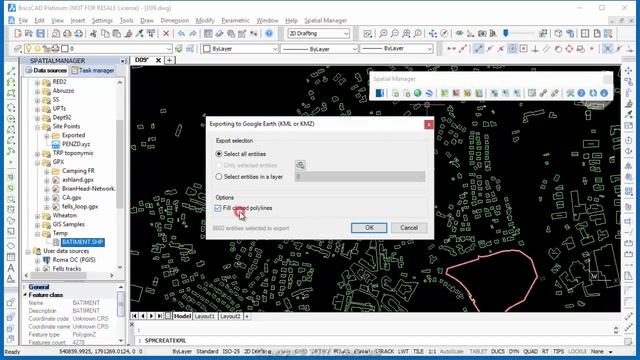Click the layer light bulb icon

point(28,49)
